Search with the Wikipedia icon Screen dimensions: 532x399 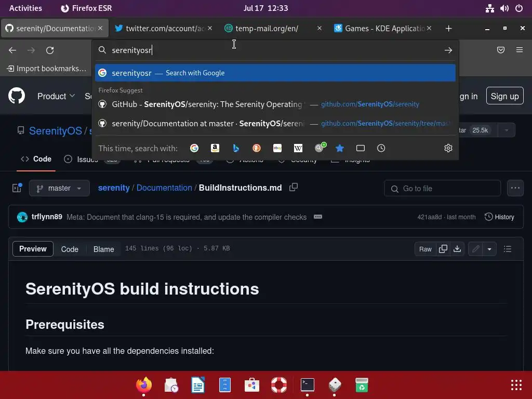click(x=298, y=148)
